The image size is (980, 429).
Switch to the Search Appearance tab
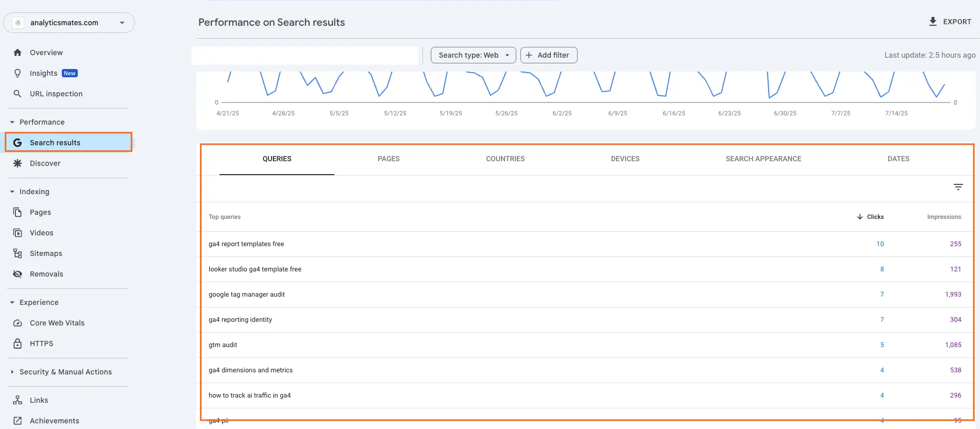click(763, 159)
